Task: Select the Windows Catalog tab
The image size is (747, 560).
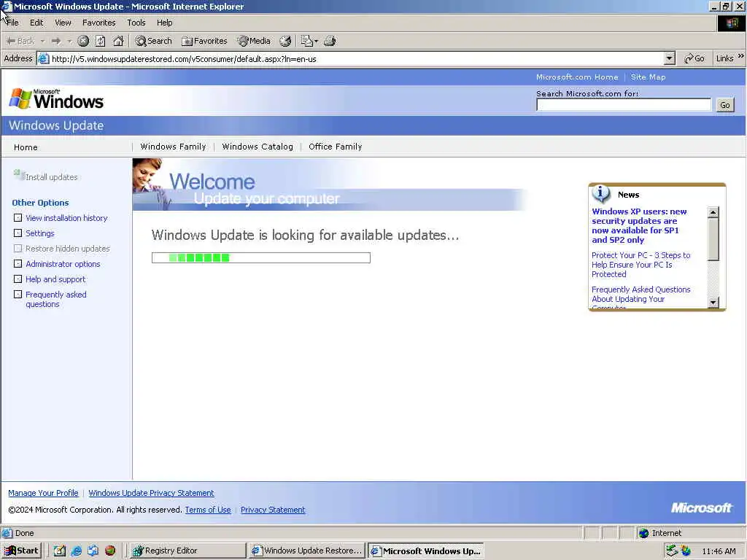Action: click(x=258, y=147)
